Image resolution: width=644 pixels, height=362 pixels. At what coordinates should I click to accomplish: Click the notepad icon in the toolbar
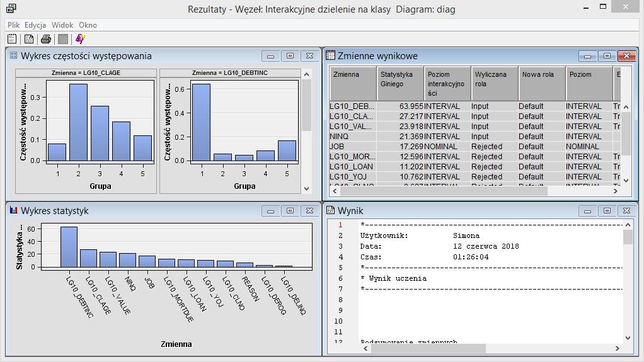coord(12,39)
